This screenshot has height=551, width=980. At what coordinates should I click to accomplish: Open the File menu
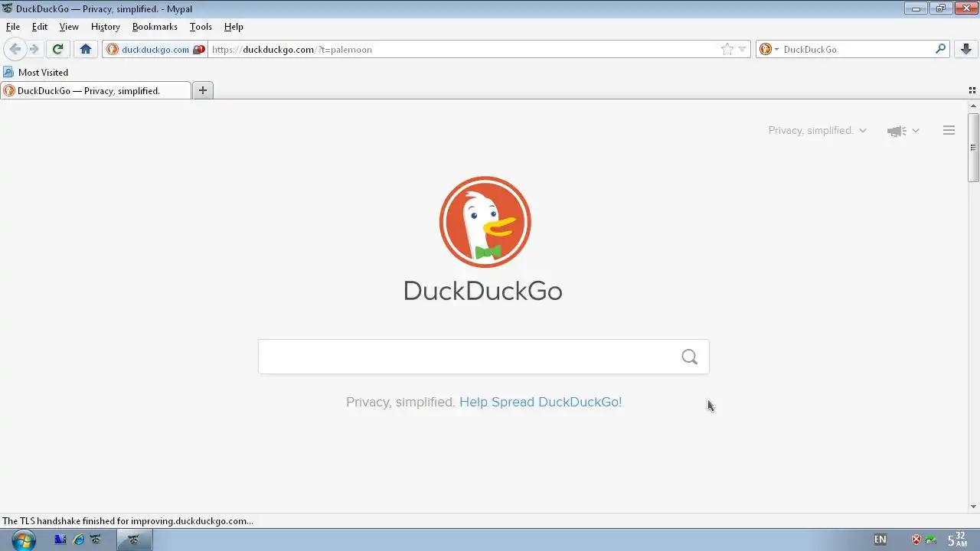point(13,27)
